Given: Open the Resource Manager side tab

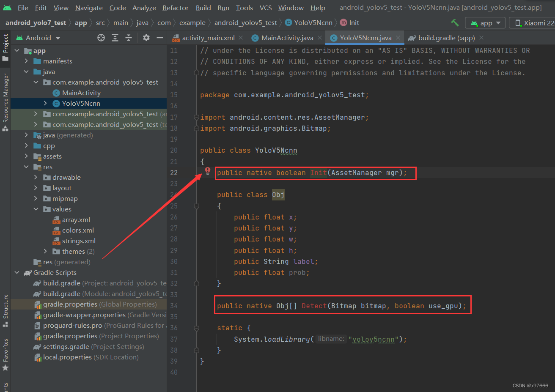Looking at the screenshot, I should 5,102.
